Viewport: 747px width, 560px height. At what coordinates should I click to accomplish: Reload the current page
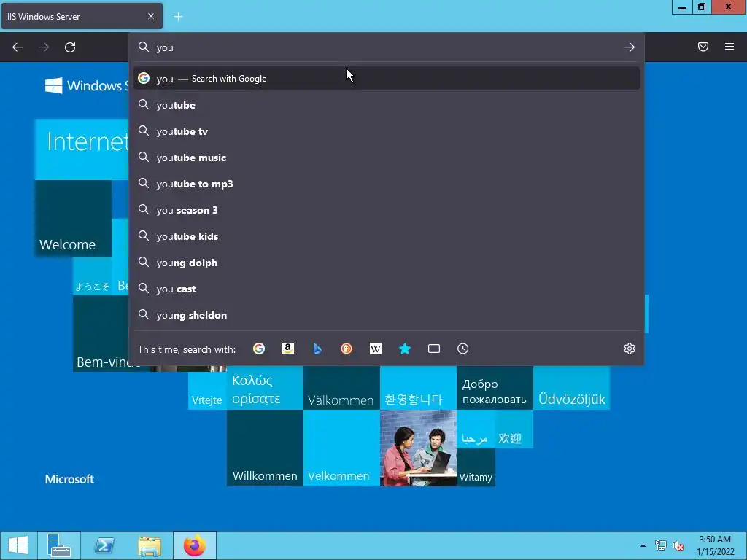pos(70,47)
